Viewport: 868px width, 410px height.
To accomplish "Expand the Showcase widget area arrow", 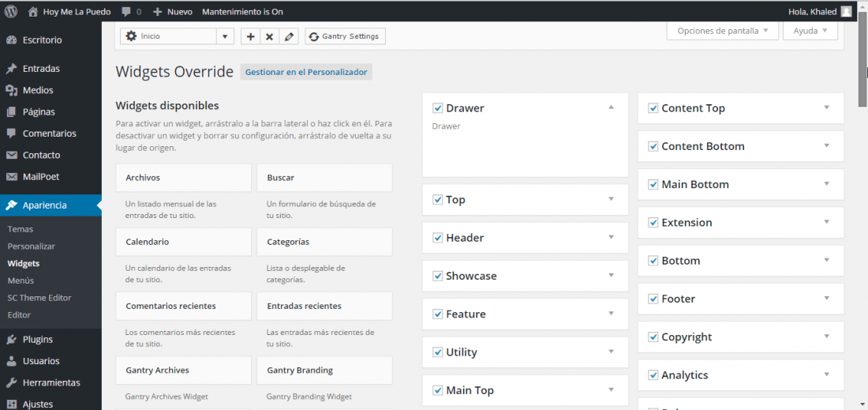I will tap(611, 276).
